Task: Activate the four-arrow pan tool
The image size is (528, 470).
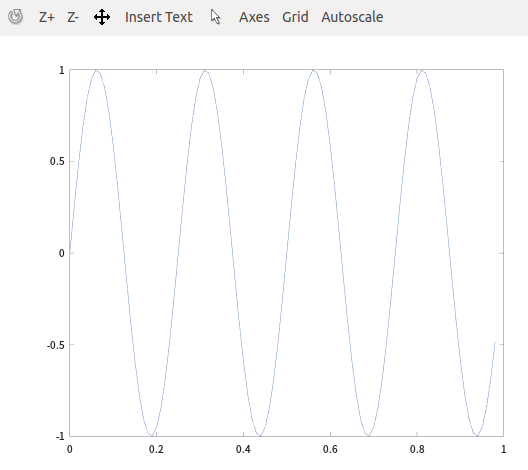Action: (x=102, y=17)
